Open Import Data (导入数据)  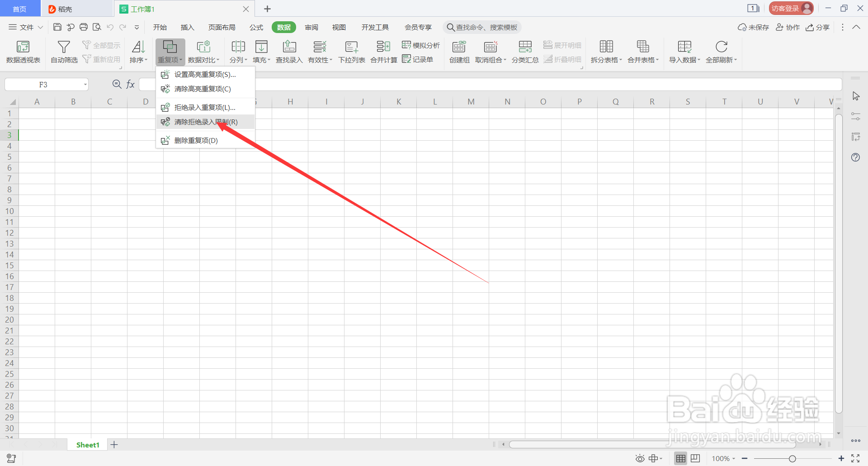684,52
